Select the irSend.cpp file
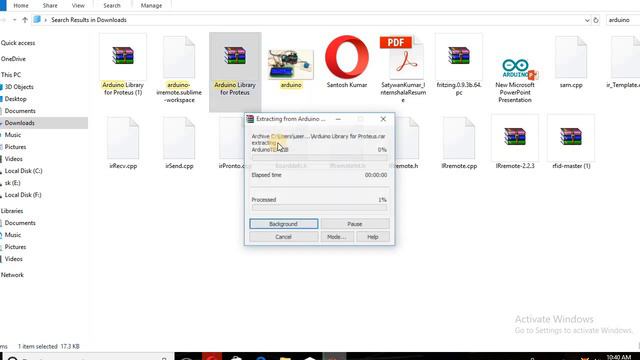 click(179, 143)
